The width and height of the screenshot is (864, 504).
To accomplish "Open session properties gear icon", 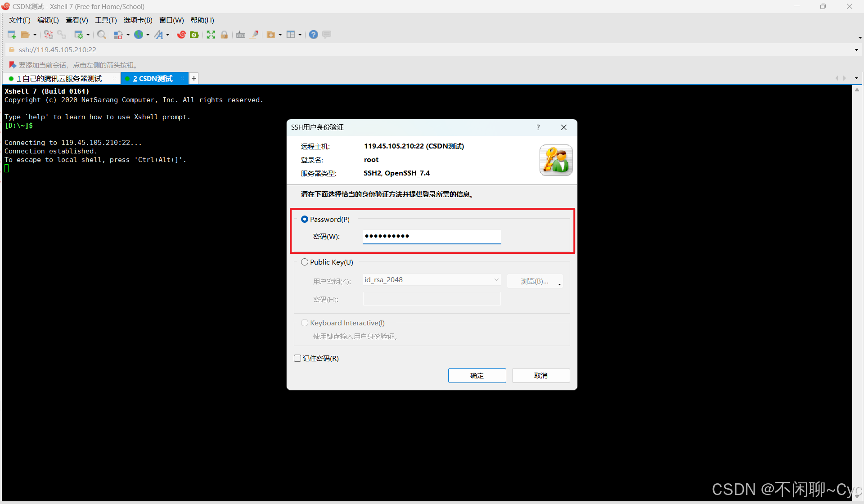I will tap(79, 35).
